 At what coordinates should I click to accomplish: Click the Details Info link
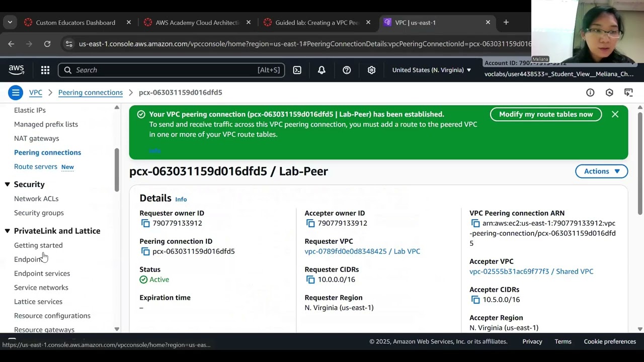pos(181,199)
